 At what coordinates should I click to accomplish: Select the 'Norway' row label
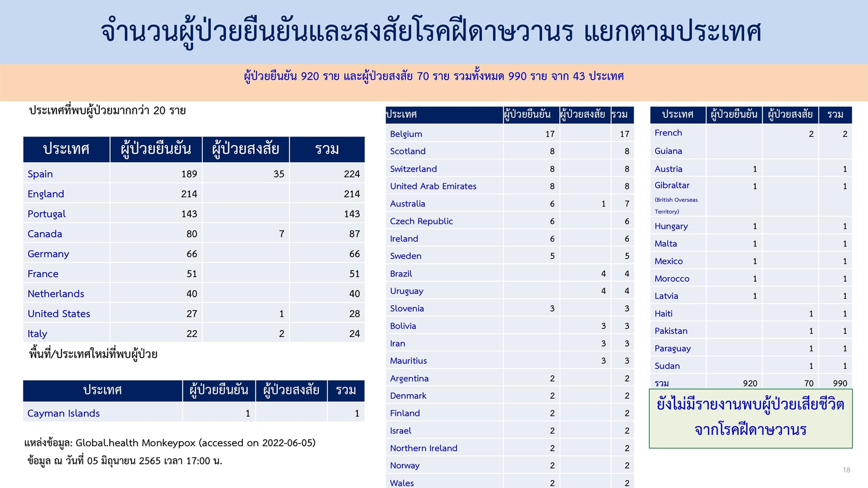(x=405, y=466)
